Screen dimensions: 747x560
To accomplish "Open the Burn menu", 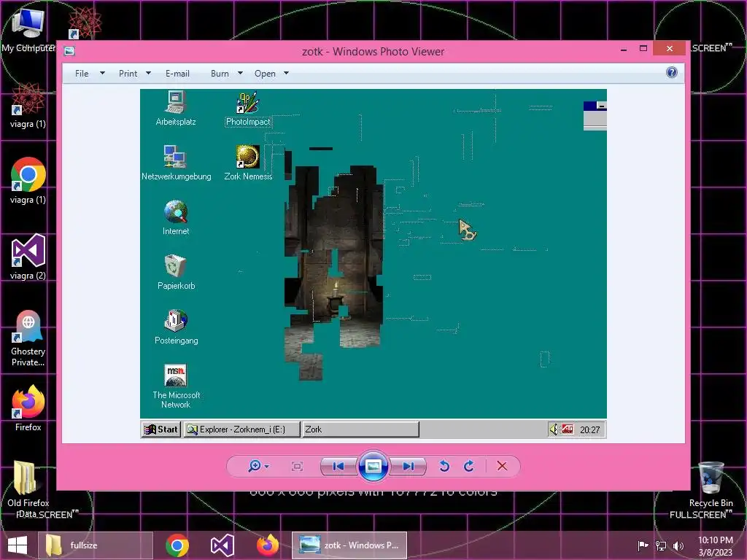I will (x=220, y=74).
